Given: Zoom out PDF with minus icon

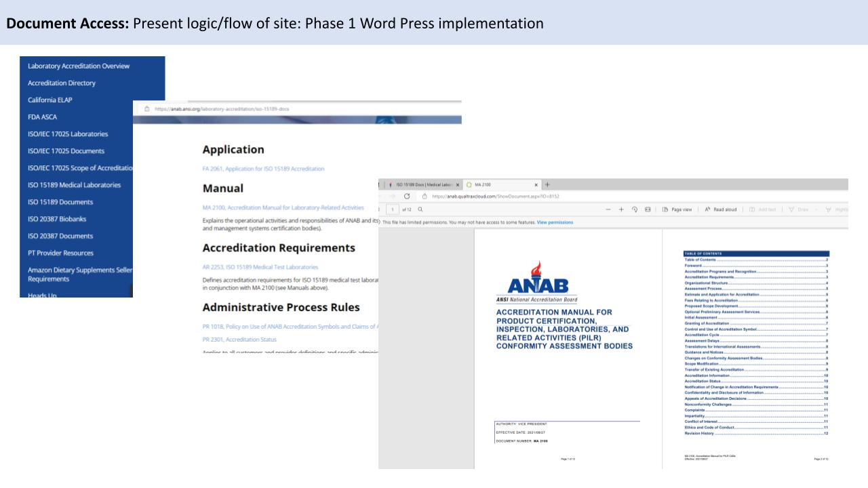Looking at the screenshot, I should click(608, 209).
